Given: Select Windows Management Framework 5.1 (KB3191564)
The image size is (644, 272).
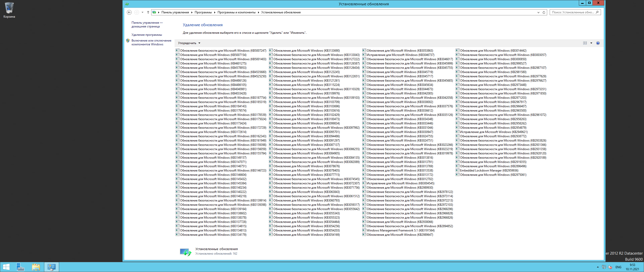Looking at the screenshot, I should click(398, 230).
